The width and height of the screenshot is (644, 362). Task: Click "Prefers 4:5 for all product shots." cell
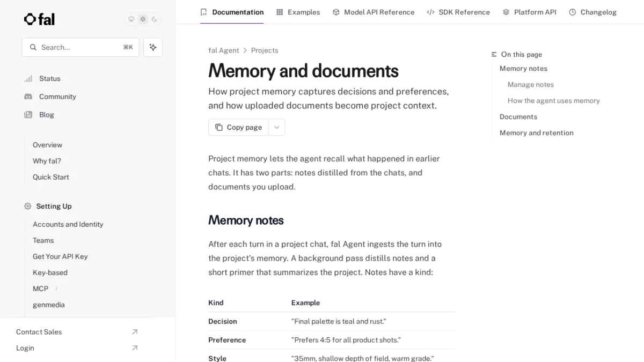pyautogui.click(x=346, y=340)
